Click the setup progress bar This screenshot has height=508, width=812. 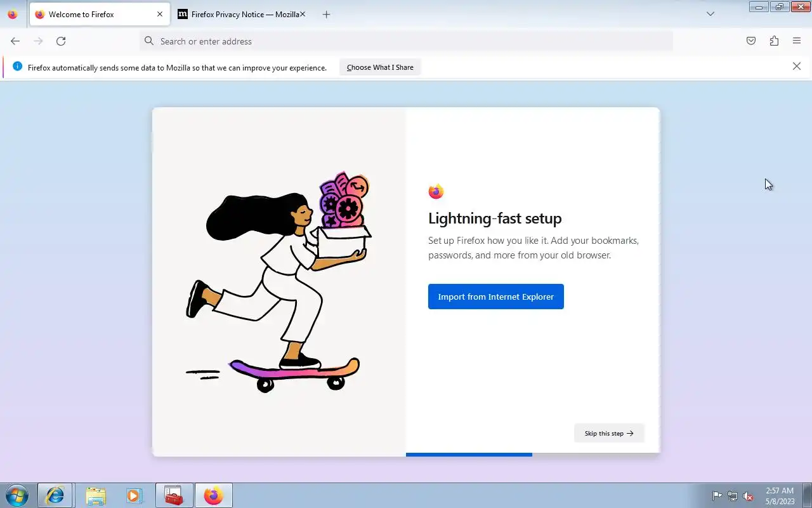pyautogui.click(x=533, y=455)
